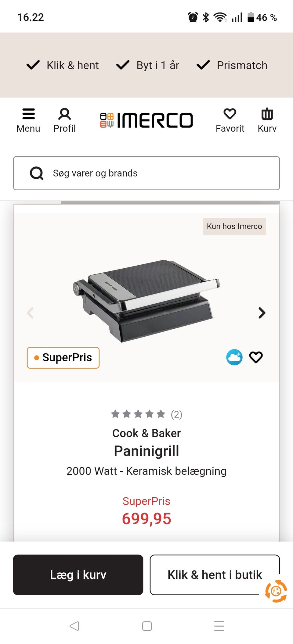Click Klik & hent i butik button
This screenshot has width=293, height=644.
click(x=215, y=575)
